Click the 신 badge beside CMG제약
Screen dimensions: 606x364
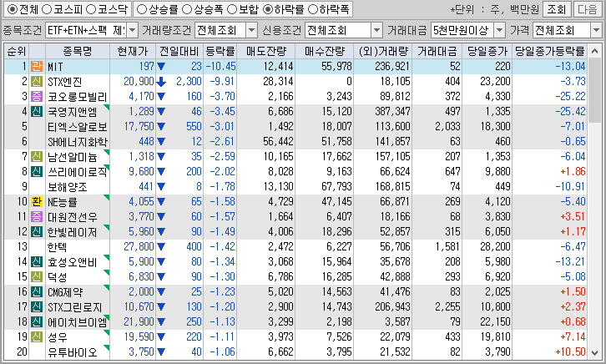click(37, 291)
